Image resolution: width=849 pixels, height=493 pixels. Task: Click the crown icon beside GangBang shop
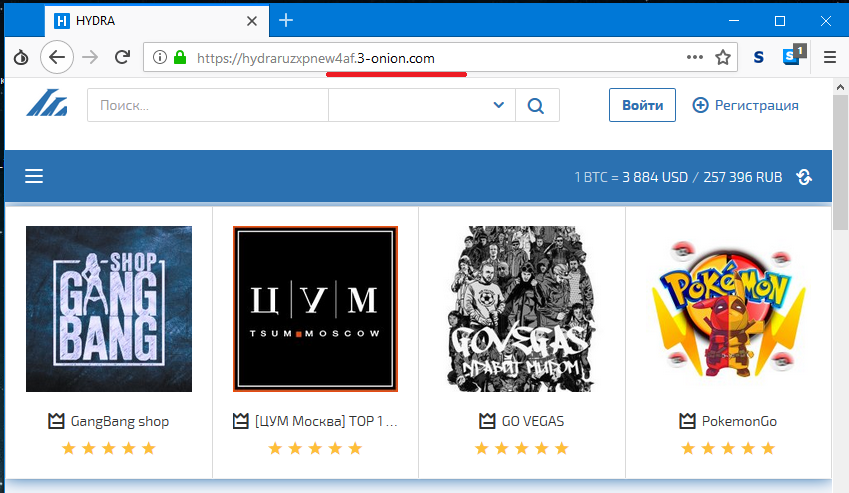(56, 420)
